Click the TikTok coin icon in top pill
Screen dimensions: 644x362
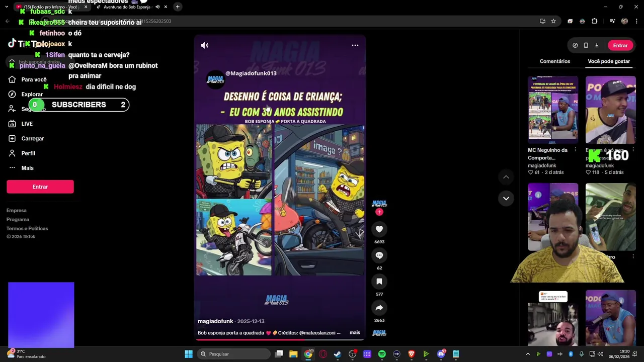(x=575, y=45)
